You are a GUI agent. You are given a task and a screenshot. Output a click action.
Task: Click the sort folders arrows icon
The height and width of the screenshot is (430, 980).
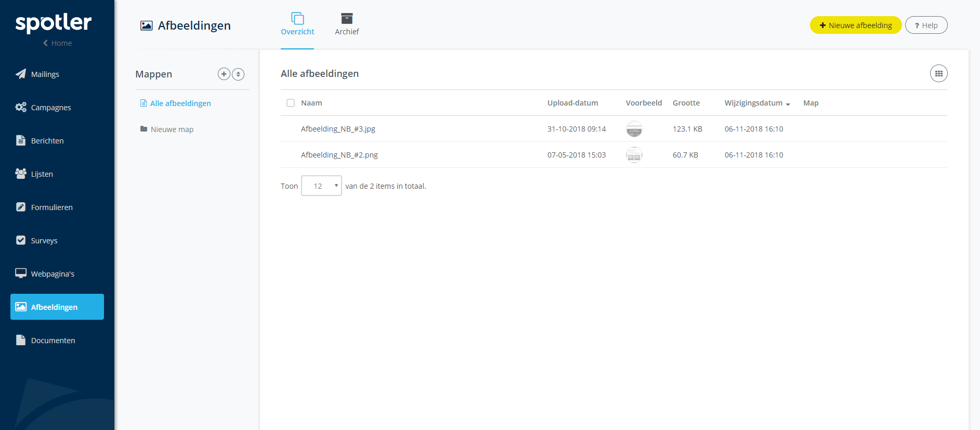click(238, 74)
